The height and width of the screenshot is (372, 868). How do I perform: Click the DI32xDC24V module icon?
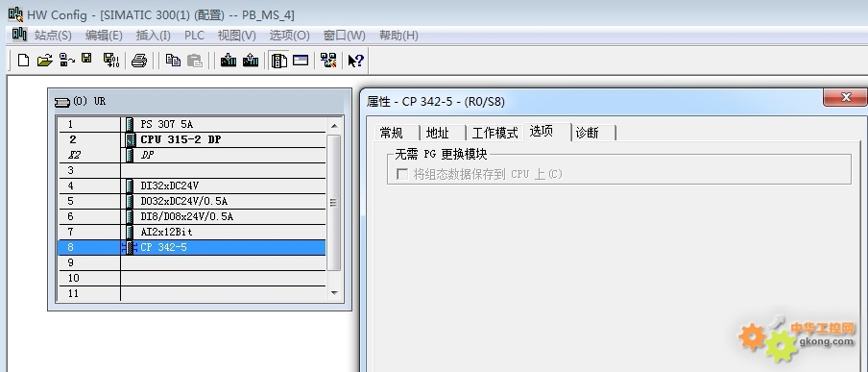click(x=130, y=186)
